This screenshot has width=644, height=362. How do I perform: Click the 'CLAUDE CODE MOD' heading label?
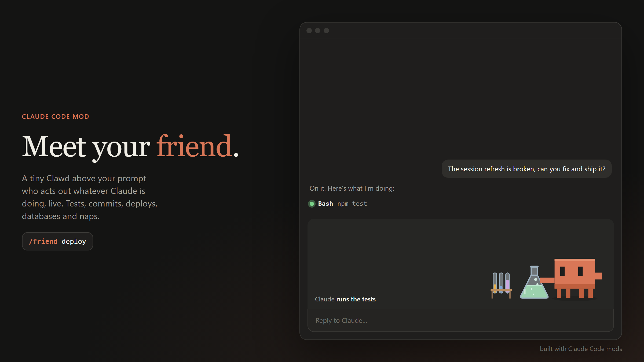click(56, 117)
